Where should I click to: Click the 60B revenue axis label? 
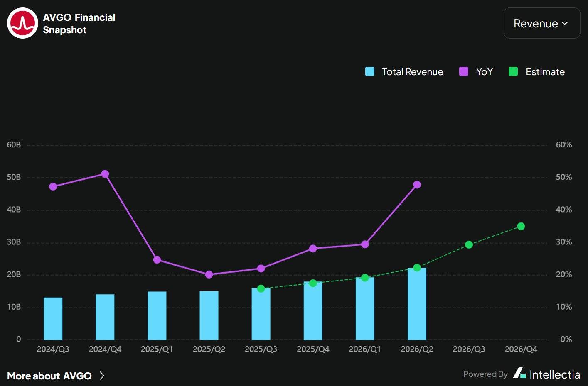(14, 145)
